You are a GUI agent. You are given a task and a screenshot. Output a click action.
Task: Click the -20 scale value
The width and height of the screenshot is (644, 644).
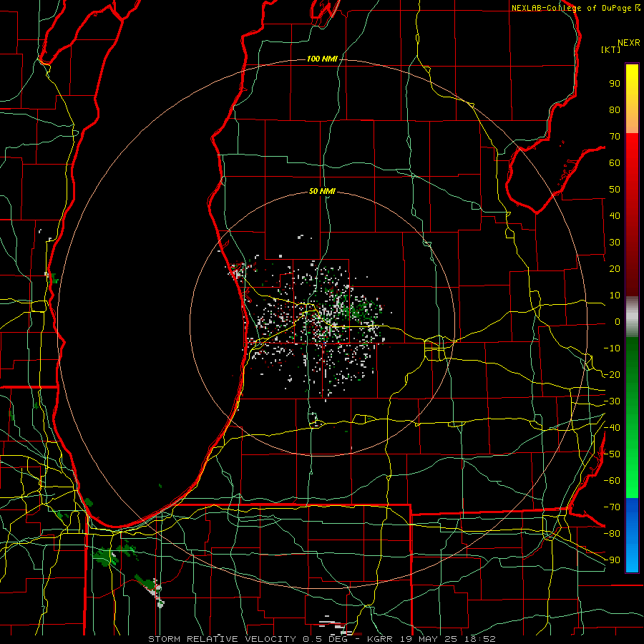tap(612, 374)
